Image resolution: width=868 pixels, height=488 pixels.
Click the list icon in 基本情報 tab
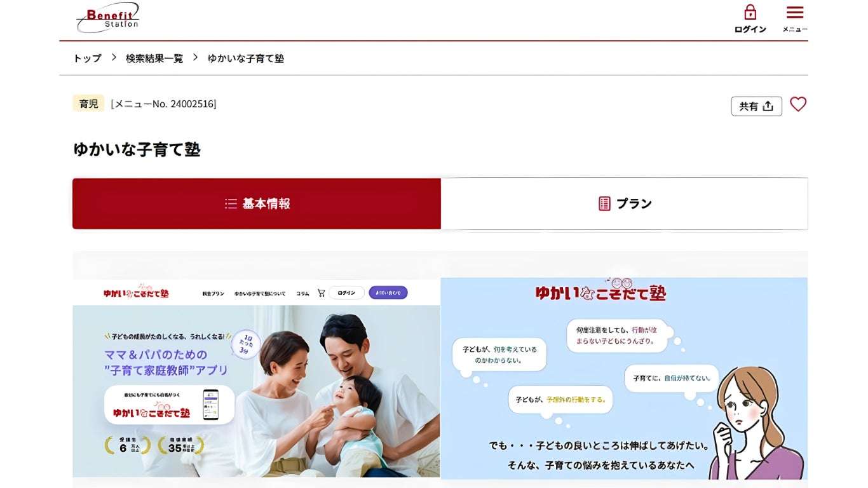pyautogui.click(x=231, y=203)
